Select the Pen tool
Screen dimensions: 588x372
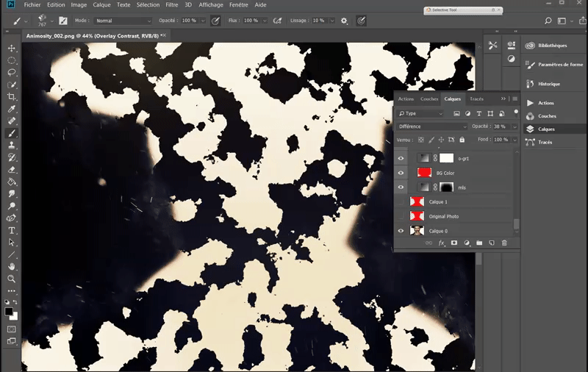[x=12, y=218]
